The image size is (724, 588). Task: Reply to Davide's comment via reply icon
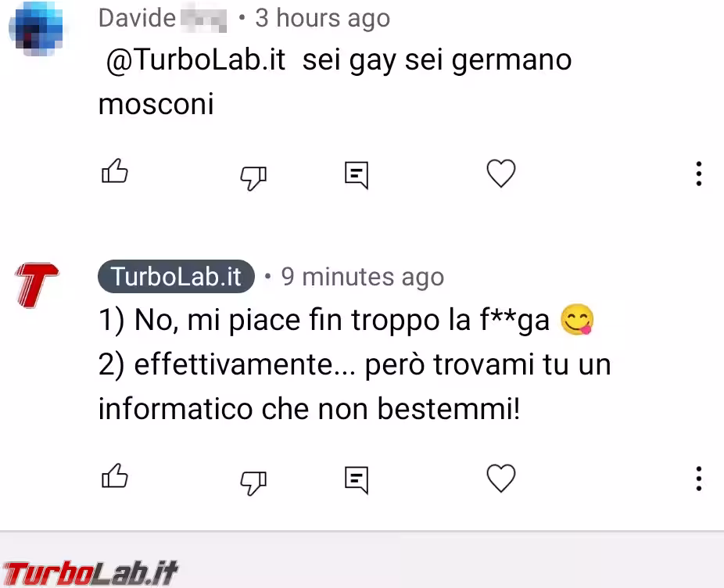coord(357,175)
